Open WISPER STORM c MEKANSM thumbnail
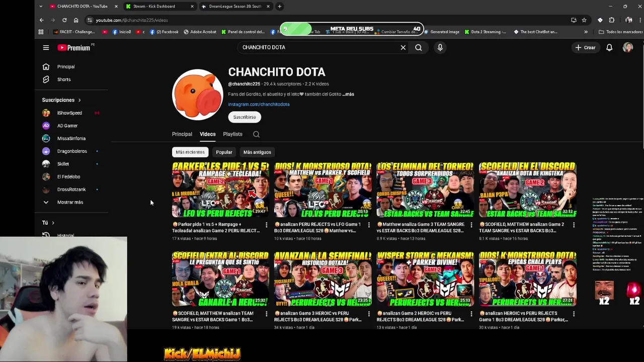Screen dimensions: 644x362 [425, 279]
